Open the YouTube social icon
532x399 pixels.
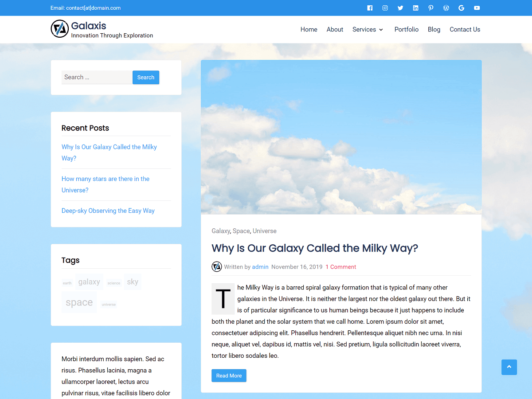[x=477, y=8]
